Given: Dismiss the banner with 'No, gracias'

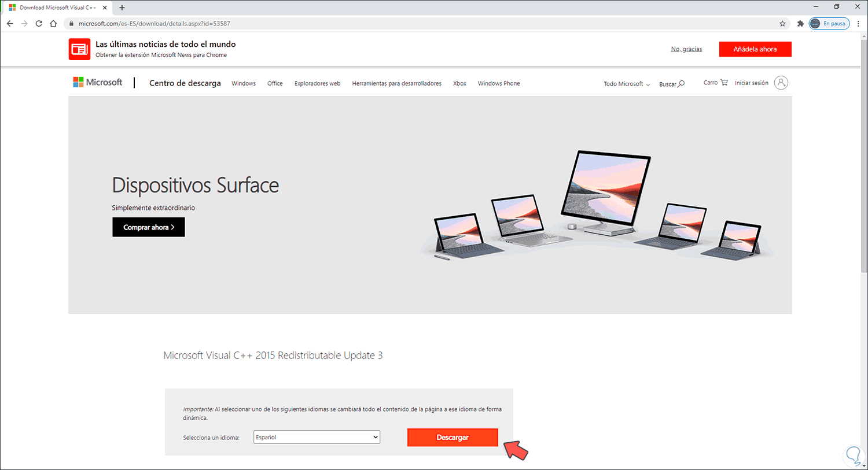Looking at the screenshot, I should 686,49.
